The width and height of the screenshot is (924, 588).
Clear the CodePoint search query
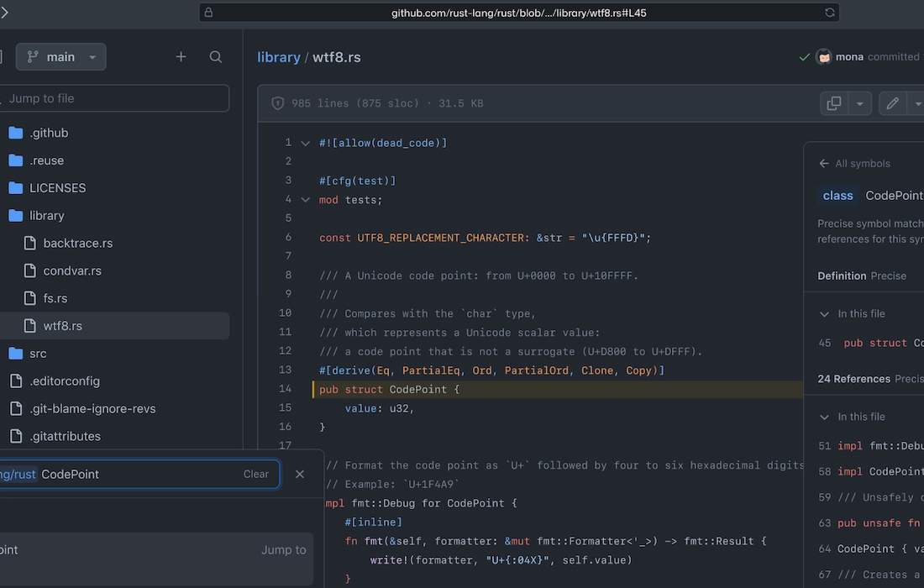pyautogui.click(x=255, y=474)
